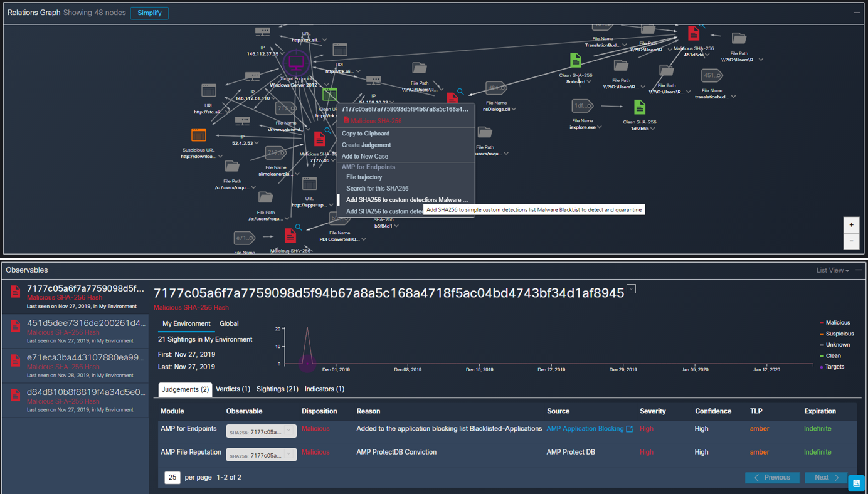Image resolution: width=868 pixels, height=494 pixels.
Task: Open the List View dropdown
Action: [832, 271]
